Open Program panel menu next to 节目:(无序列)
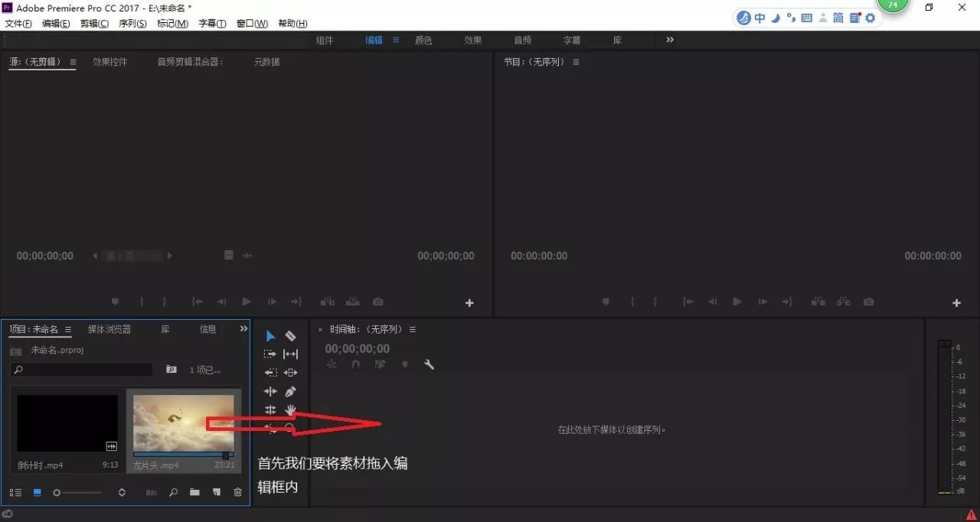Viewport: 980px width, 522px height. tap(576, 62)
